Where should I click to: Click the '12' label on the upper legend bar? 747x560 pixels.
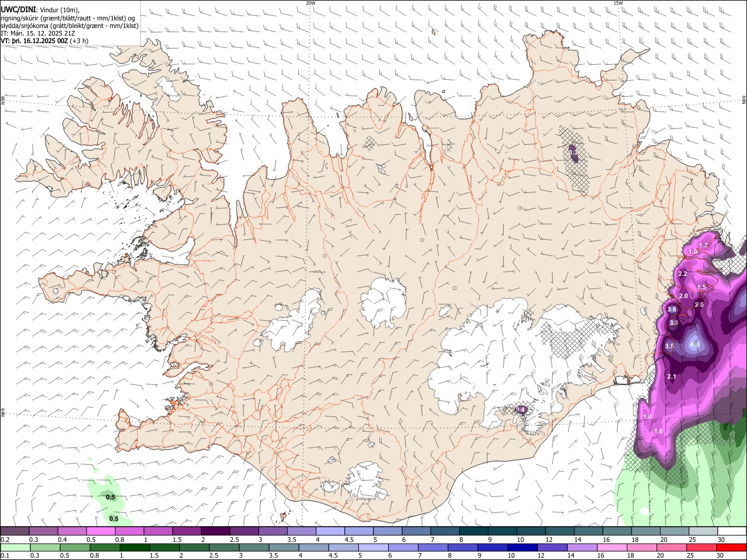click(x=548, y=540)
